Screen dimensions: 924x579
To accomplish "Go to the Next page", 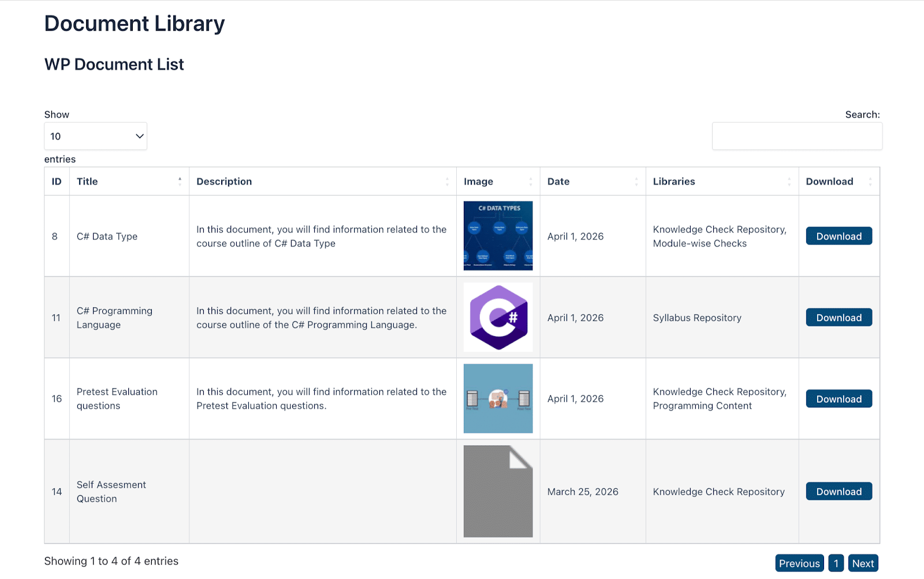I will pos(863,563).
